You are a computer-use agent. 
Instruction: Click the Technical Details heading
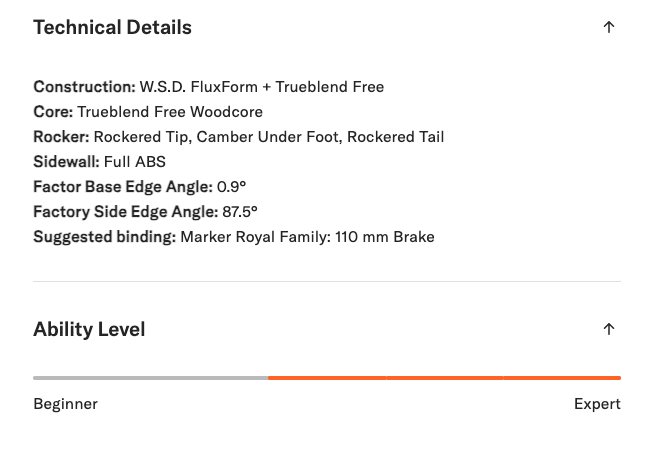click(x=112, y=28)
